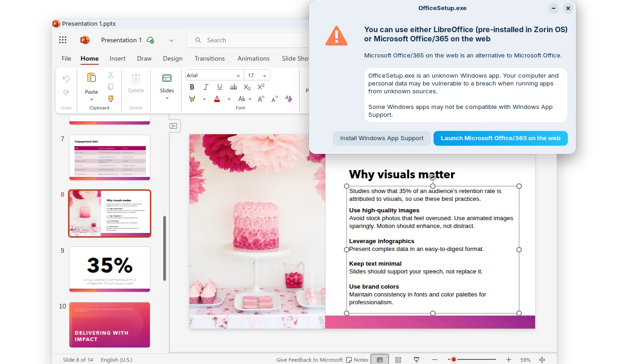Open the Notes pane
Viewport: 628px width, 364px height.
click(x=358, y=359)
